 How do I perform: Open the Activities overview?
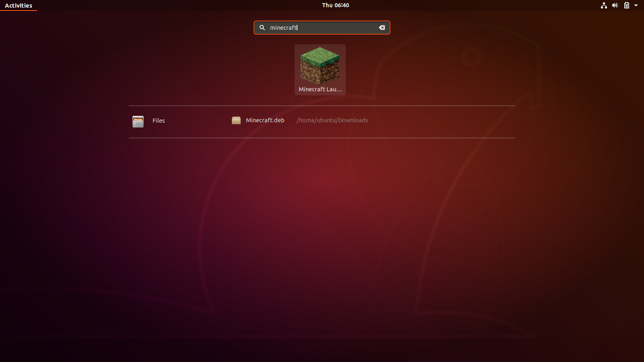19,5
